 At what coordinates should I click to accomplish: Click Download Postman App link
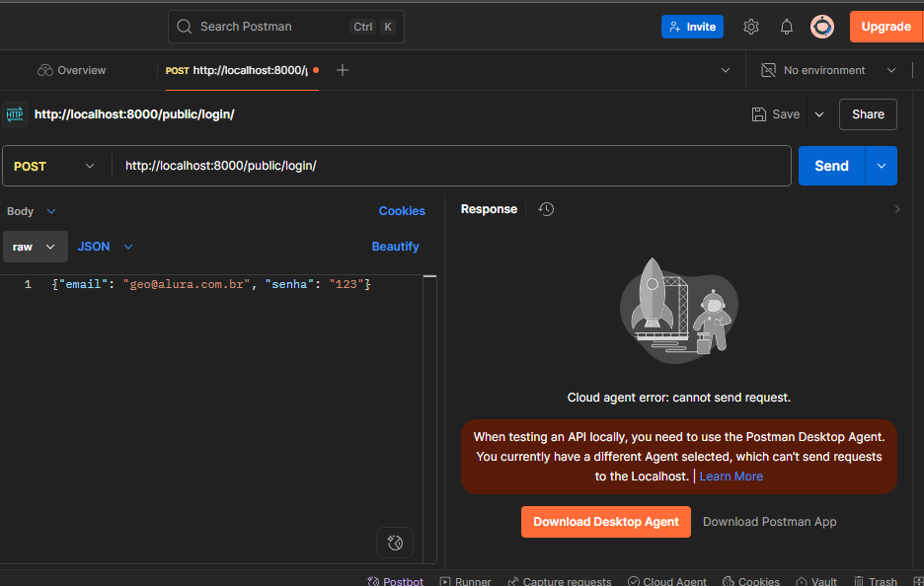tap(770, 522)
